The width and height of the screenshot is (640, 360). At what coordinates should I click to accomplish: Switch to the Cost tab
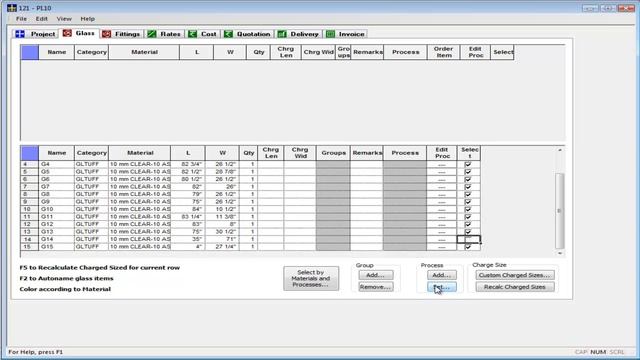[203, 34]
